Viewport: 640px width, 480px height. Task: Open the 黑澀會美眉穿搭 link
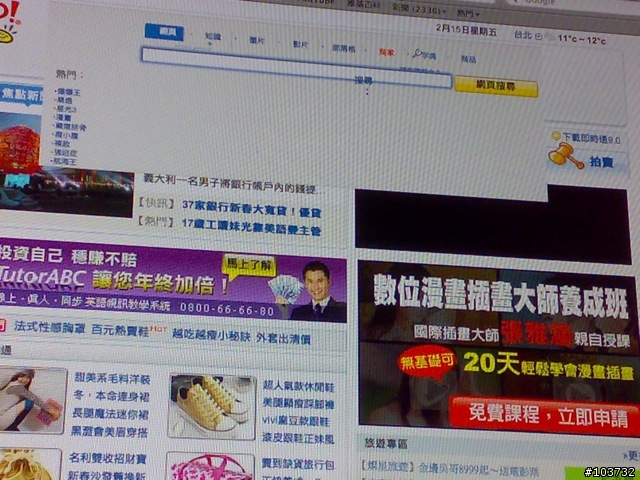[x=109, y=432]
